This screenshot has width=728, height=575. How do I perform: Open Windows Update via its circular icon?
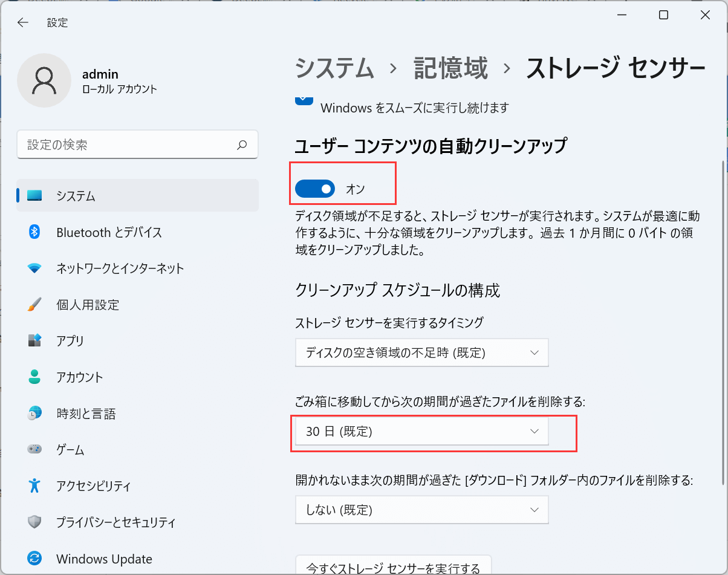(34, 559)
